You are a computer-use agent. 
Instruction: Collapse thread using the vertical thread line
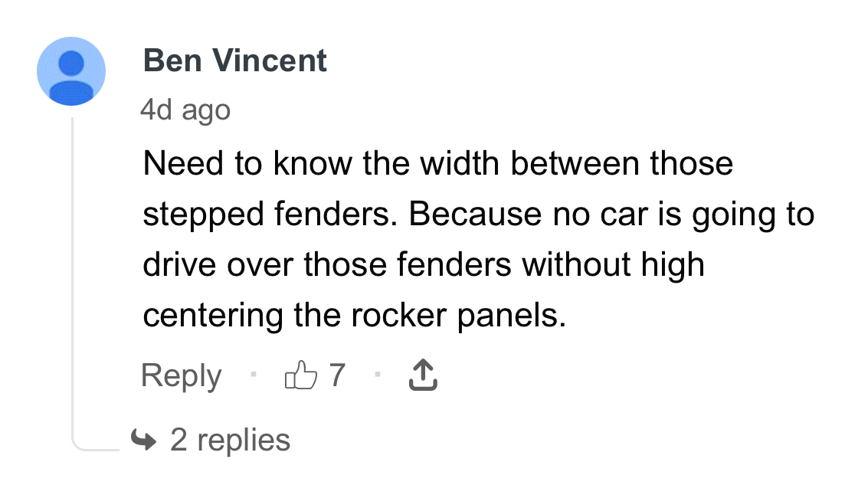tap(72, 276)
